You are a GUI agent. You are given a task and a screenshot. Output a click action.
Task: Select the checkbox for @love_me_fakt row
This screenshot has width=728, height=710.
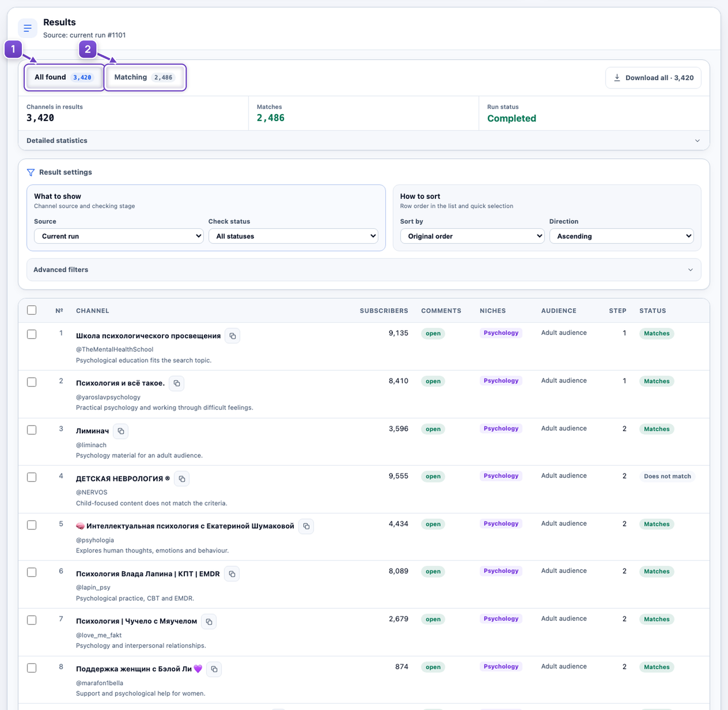(32, 620)
